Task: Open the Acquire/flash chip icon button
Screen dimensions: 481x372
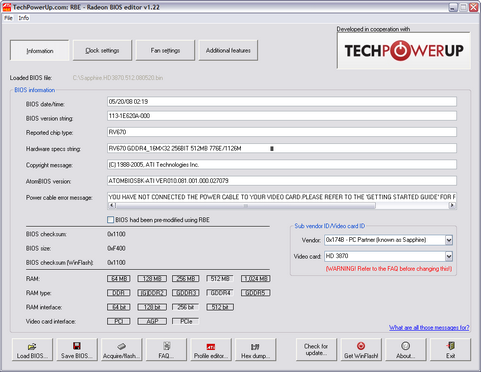Action: [121, 350]
